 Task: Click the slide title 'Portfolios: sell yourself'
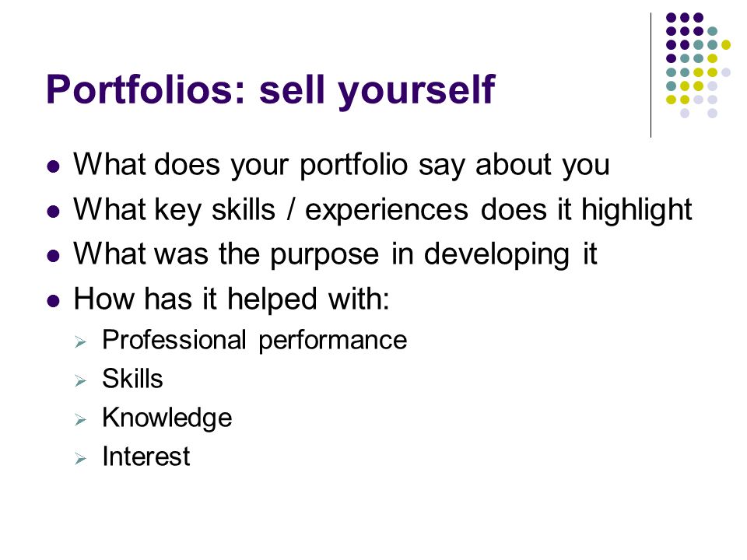[x=271, y=90]
